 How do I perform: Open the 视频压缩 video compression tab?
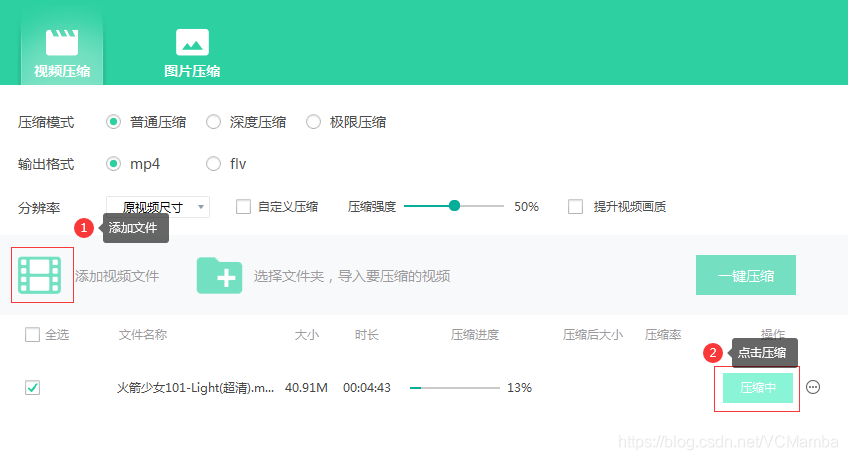tap(62, 52)
